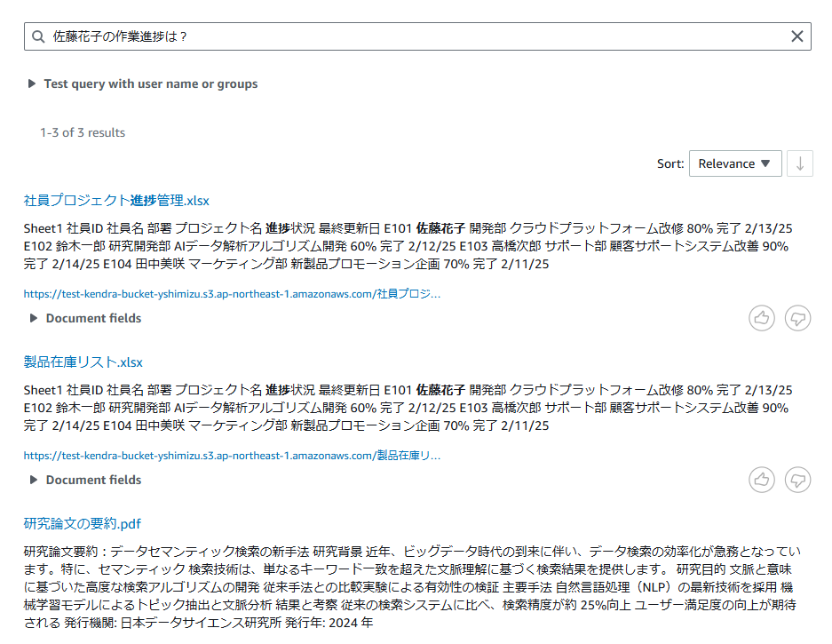Screen dimensions: 832x644
Task: Thumbs up the 製品在庫リスト.xlsx result
Action: 762,480
